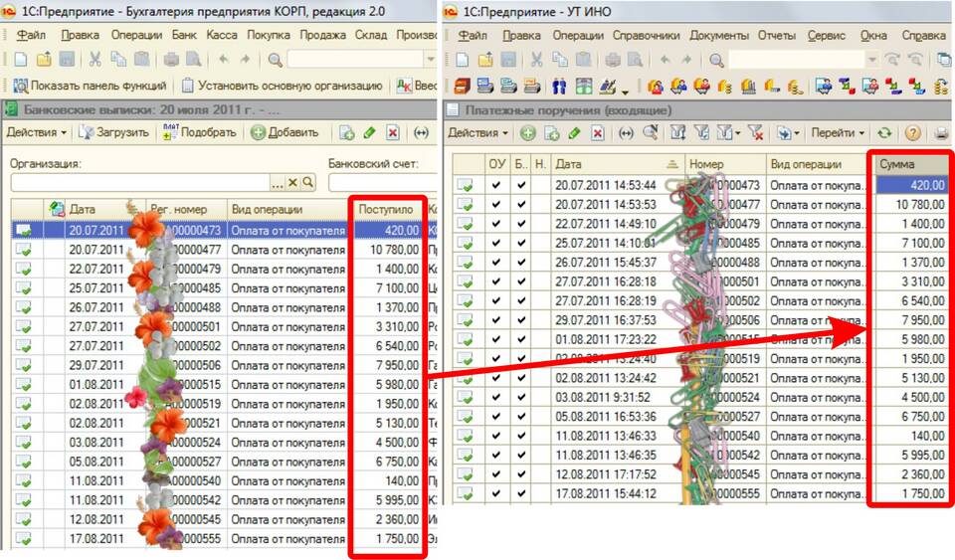The width and height of the screenshot is (955, 560).
Task: Select Сумма cell 7 950,00
Action: point(910,320)
